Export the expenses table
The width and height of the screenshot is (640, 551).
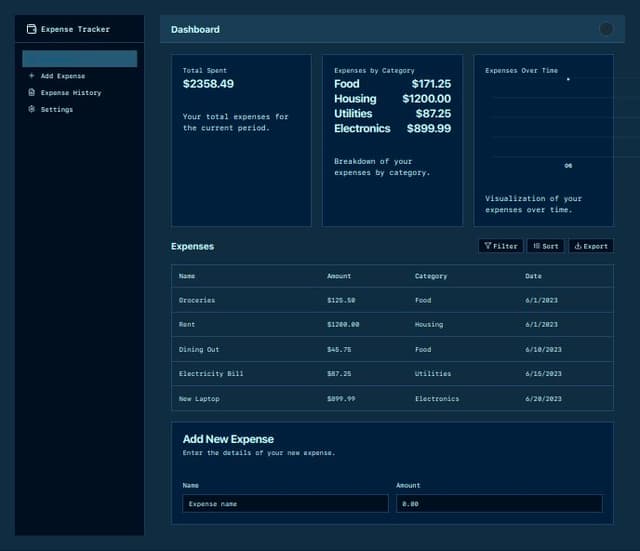pyautogui.click(x=591, y=246)
